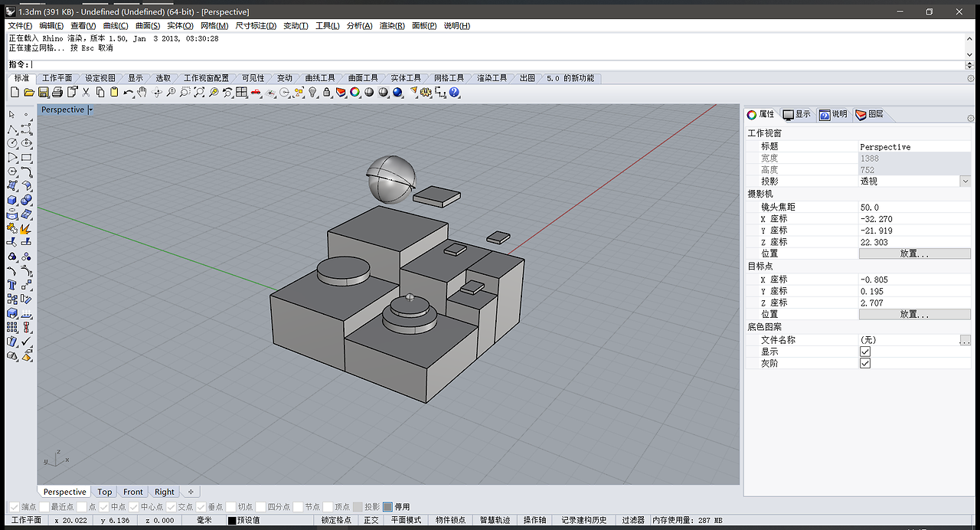Image resolution: width=980 pixels, height=530 pixels.
Task: Click the Paste clipboard icon
Action: click(114, 92)
